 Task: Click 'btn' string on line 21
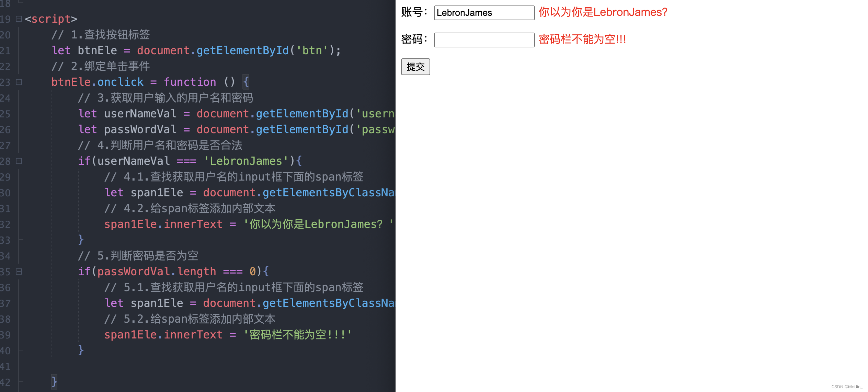312,50
